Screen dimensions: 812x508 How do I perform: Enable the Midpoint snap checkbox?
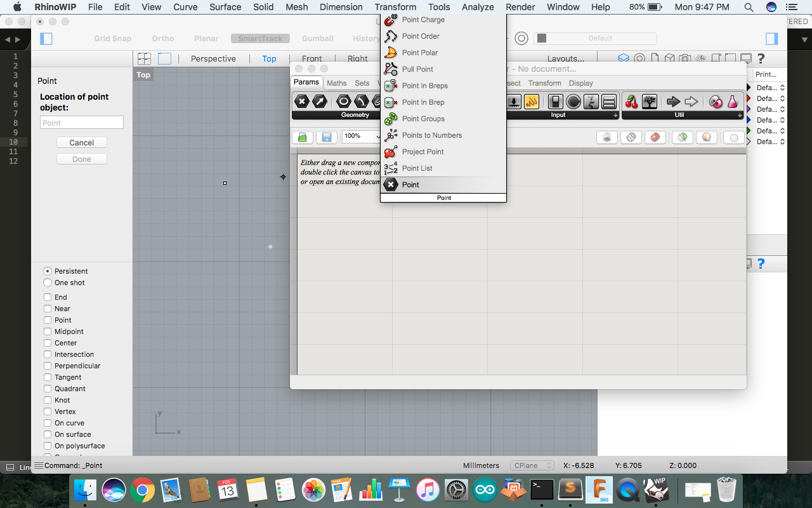tap(48, 331)
